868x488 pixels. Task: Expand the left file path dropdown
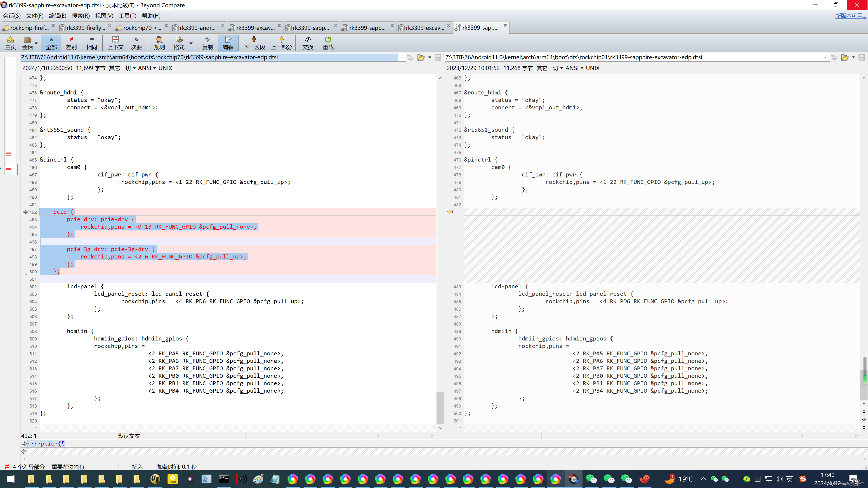[x=402, y=58]
